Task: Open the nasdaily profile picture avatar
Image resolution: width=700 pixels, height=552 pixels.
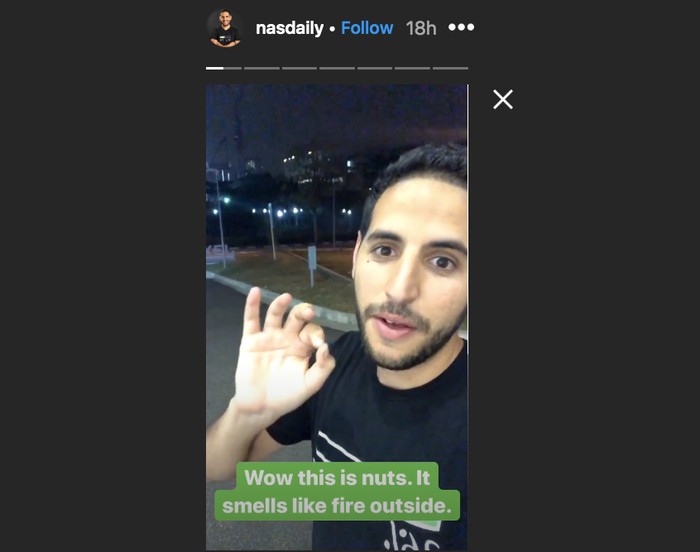Action: pos(225,28)
